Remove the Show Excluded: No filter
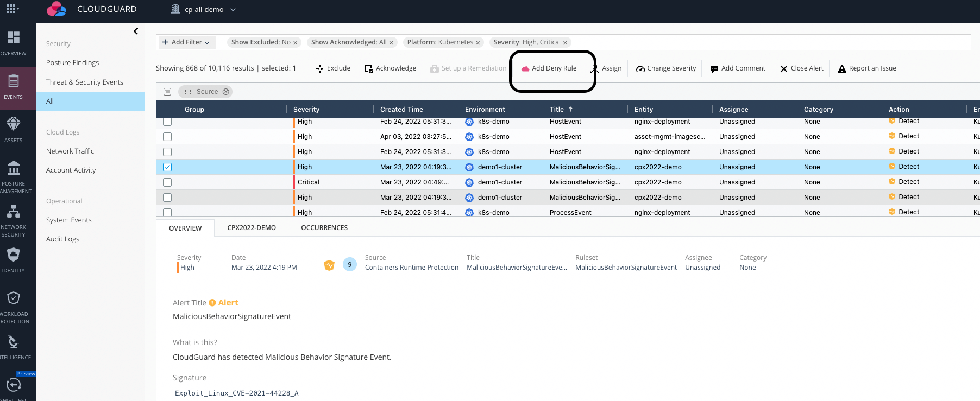The width and height of the screenshot is (980, 401). click(296, 43)
